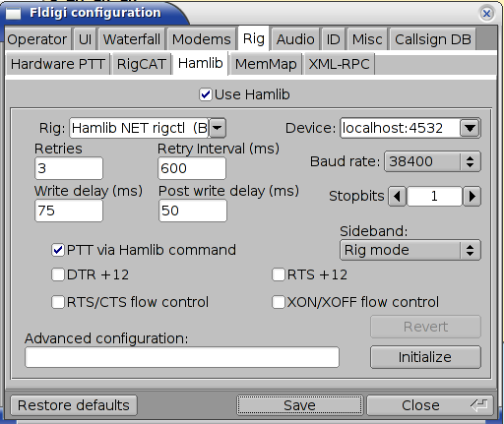Open the Modems tab
Viewport: 504px width, 424px height.
[x=202, y=39]
